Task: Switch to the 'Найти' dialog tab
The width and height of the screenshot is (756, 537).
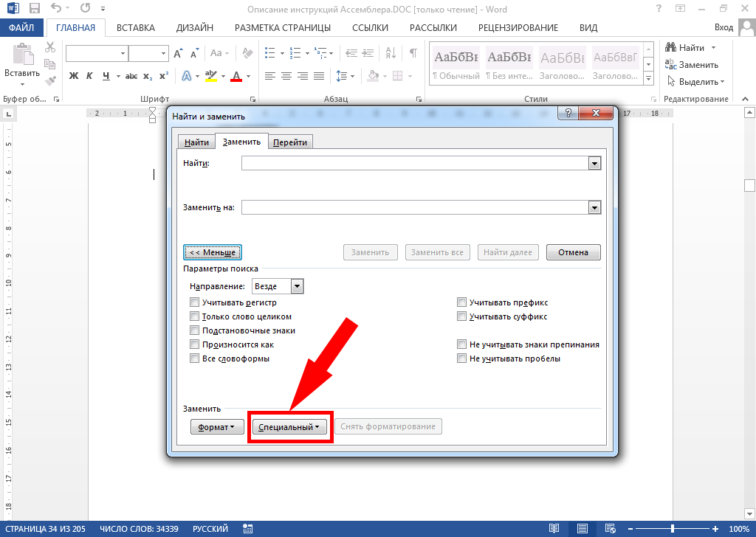Action: (196, 142)
